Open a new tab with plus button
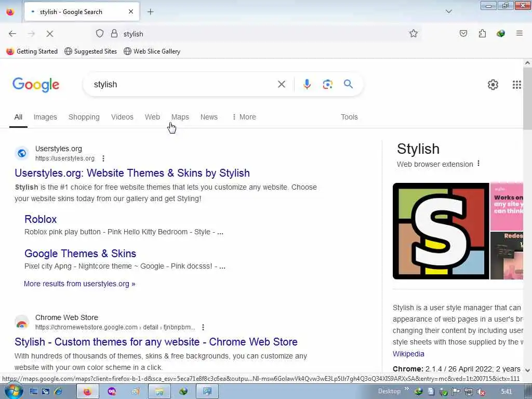The width and height of the screenshot is (532, 399). tap(151, 12)
